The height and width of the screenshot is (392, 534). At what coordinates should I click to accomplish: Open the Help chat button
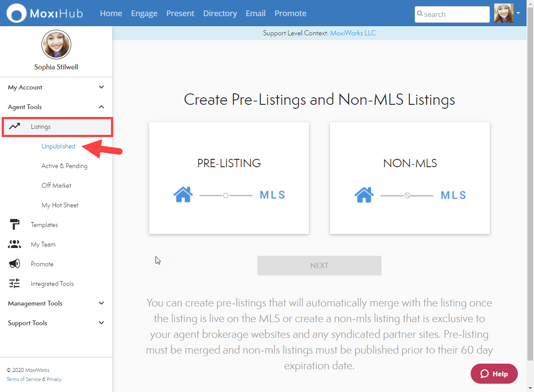494,374
